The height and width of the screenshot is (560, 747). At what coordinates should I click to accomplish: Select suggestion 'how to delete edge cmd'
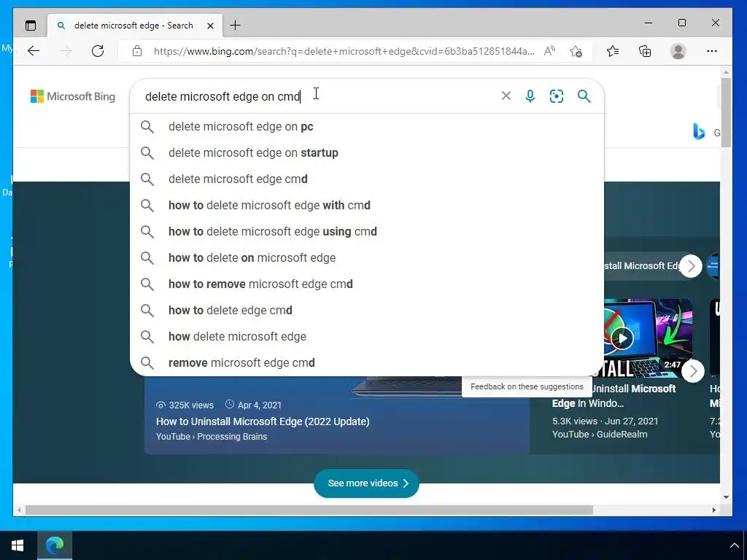[x=367, y=310]
